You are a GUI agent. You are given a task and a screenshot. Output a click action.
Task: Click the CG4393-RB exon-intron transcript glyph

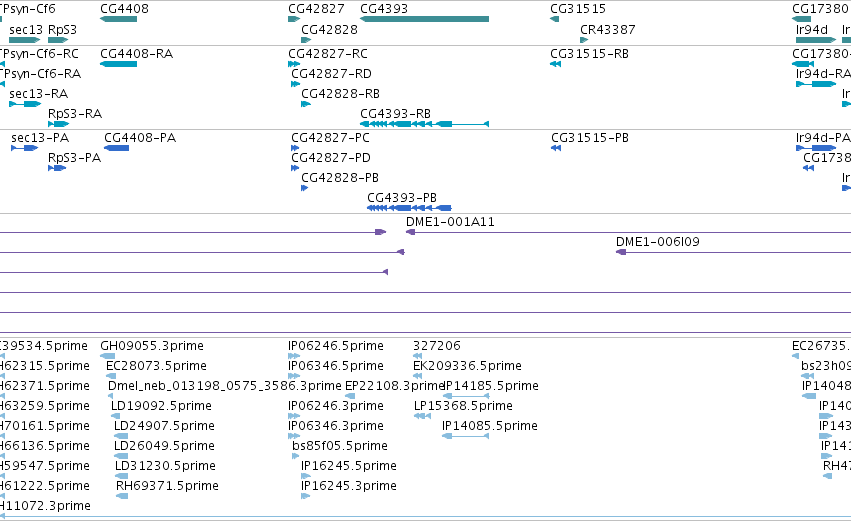click(424, 124)
